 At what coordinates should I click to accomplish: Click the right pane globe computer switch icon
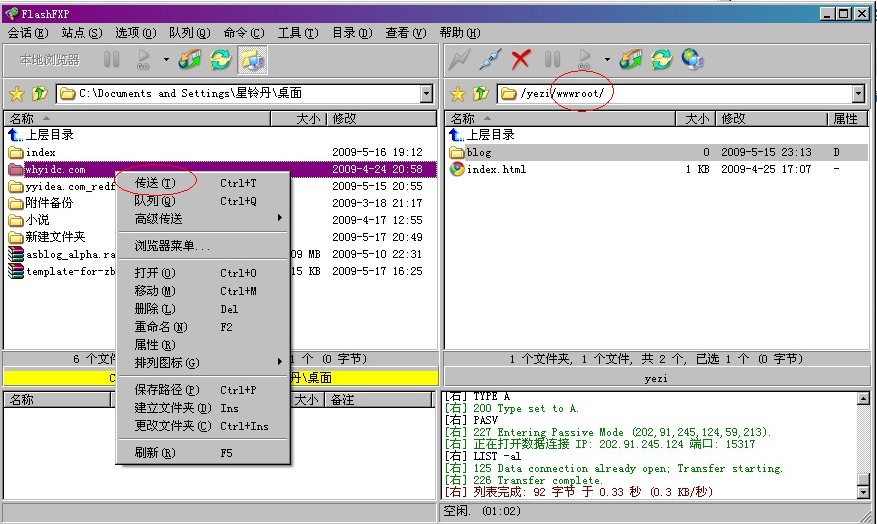pos(692,59)
